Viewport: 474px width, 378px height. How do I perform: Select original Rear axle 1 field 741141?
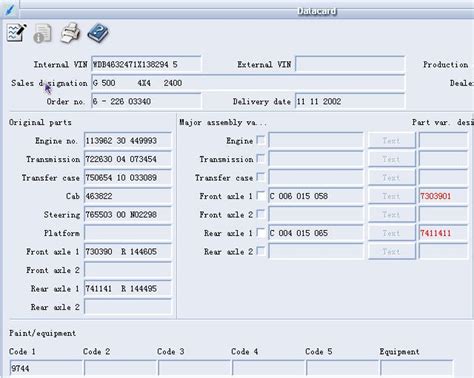click(128, 289)
